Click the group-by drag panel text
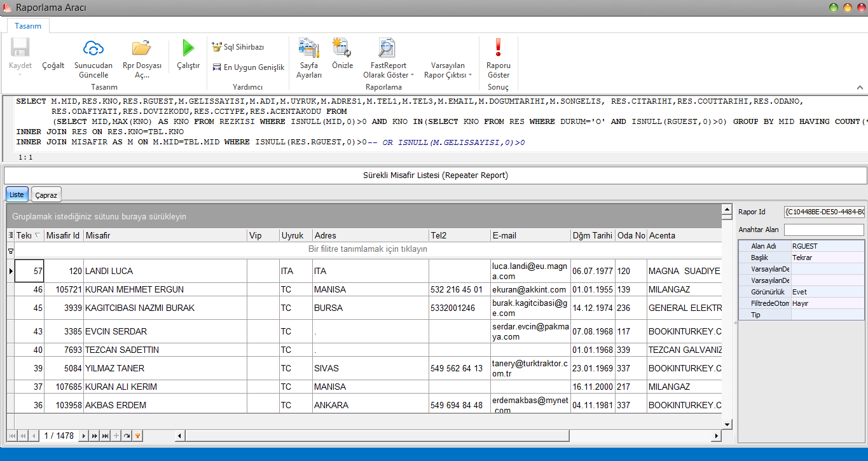The width and height of the screenshot is (868, 461). (x=99, y=216)
